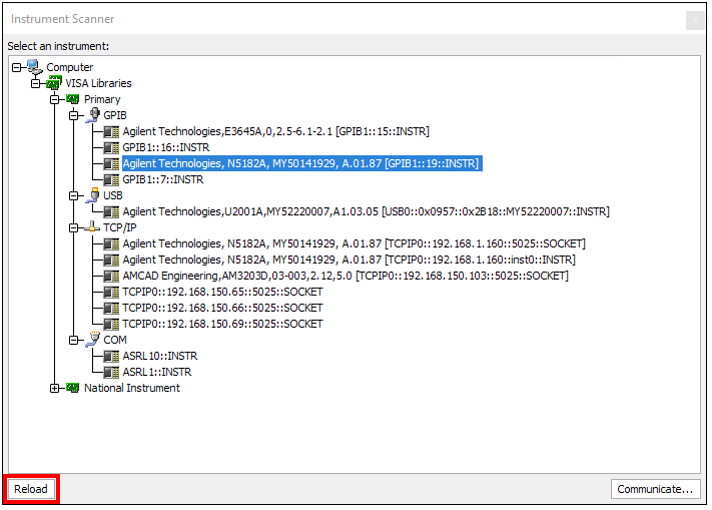Reload the instrument list

click(x=30, y=489)
